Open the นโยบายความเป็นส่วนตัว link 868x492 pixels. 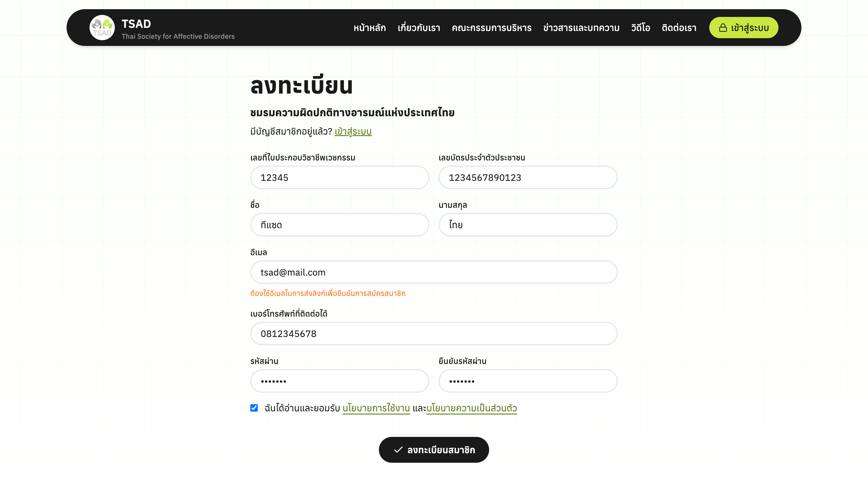point(471,408)
